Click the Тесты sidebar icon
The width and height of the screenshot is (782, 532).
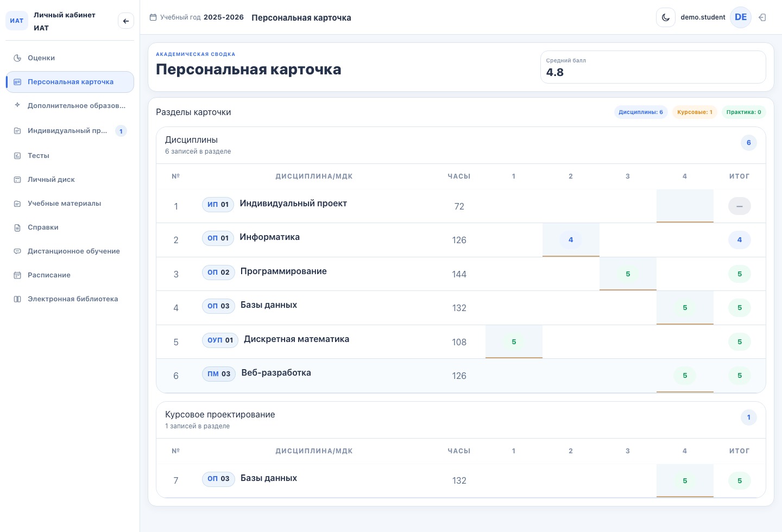(x=17, y=156)
